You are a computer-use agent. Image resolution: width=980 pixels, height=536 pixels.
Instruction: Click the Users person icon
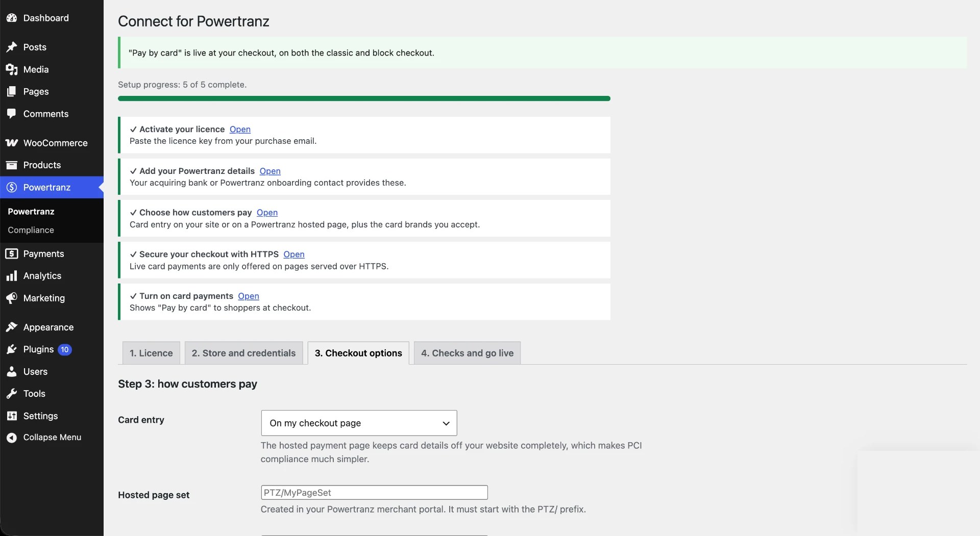coord(12,371)
